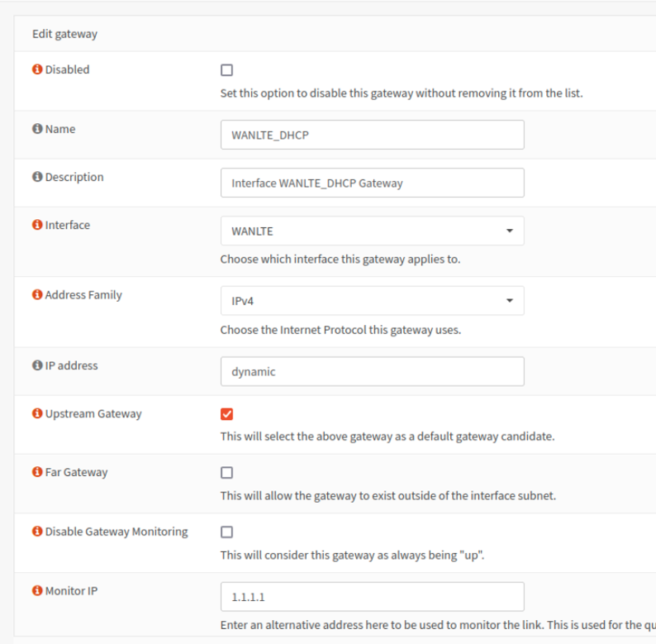Click the 'Upstream Gateway' label text

tap(93, 414)
